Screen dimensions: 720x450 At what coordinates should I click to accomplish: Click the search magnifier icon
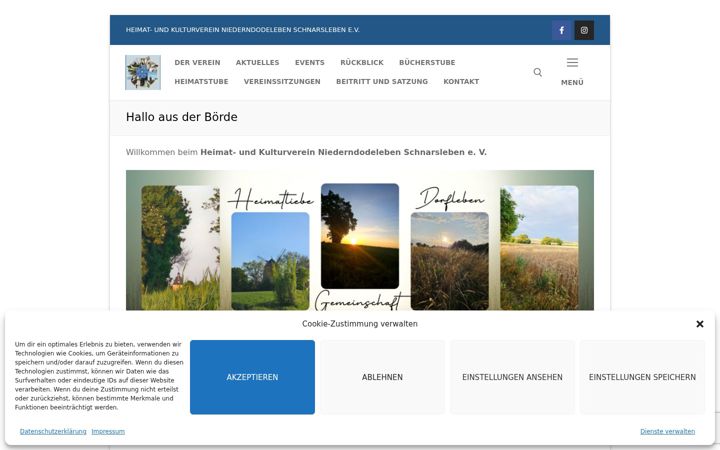pos(538,72)
